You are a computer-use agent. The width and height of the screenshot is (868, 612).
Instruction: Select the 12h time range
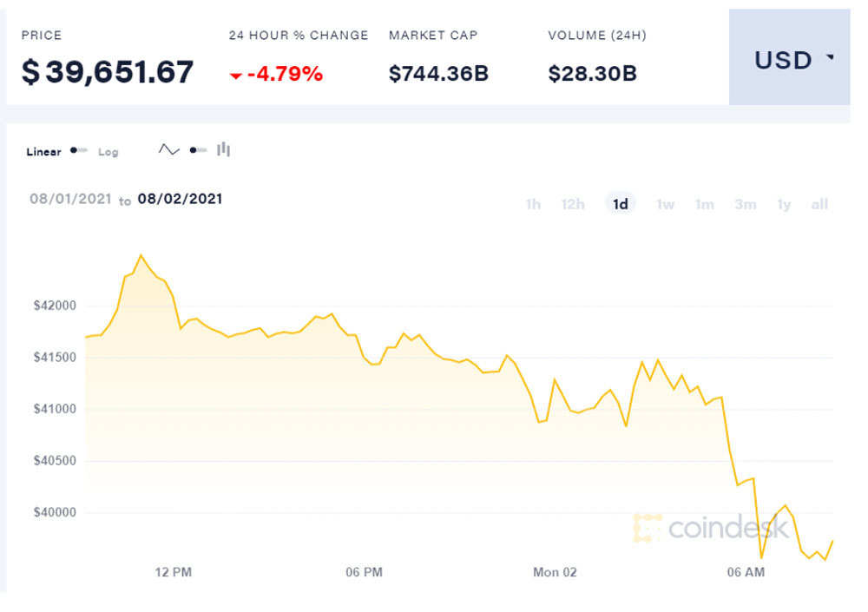click(x=572, y=204)
